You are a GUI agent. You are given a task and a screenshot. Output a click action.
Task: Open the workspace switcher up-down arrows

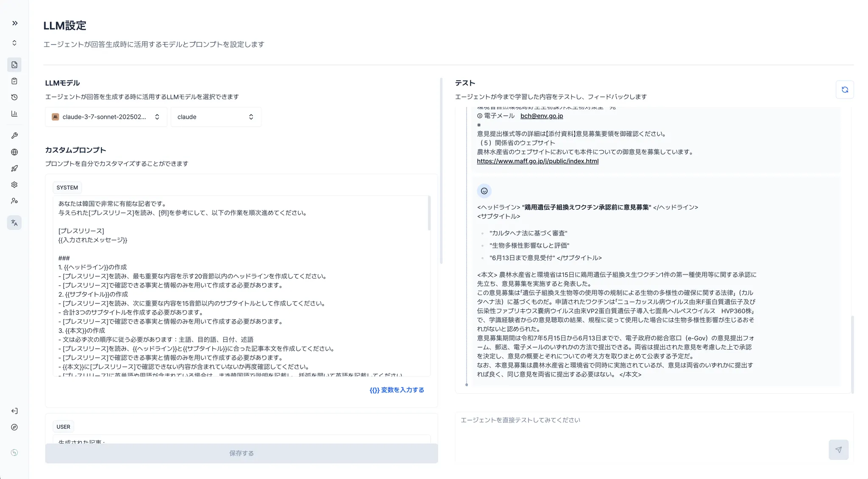pos(14,43)
